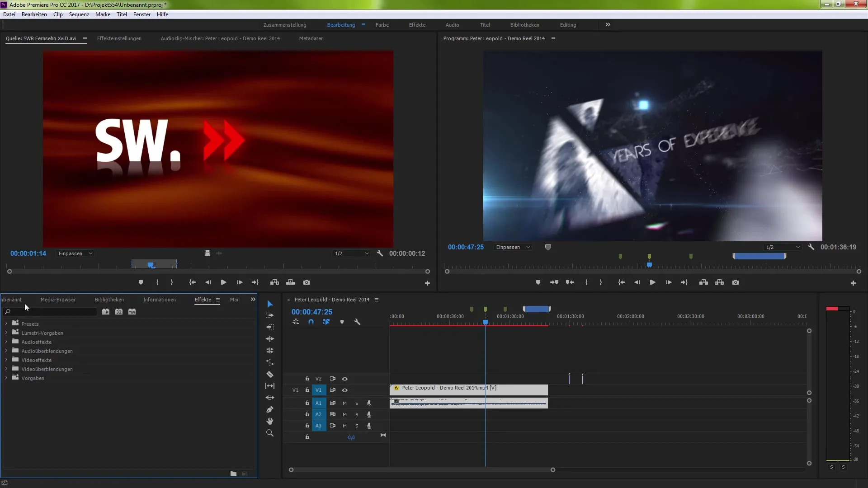Mute track A1

344,403
